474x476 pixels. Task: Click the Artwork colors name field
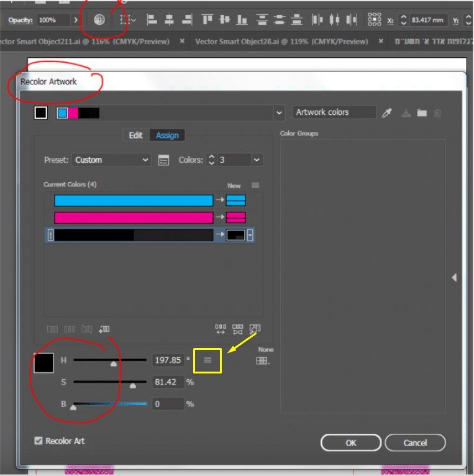(334, 112)
